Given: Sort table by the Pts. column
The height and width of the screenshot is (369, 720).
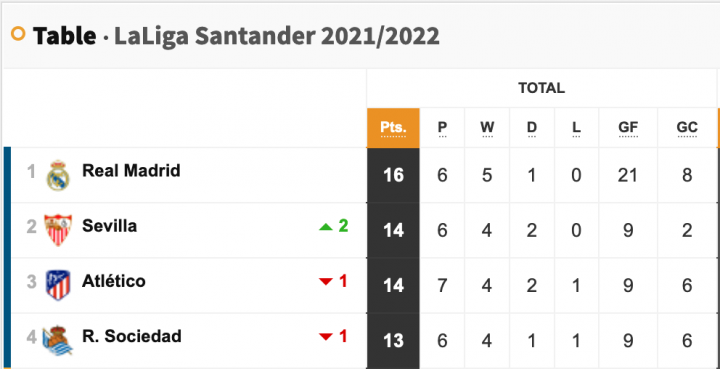Looking at the screenshot, I should coord(393,128).
